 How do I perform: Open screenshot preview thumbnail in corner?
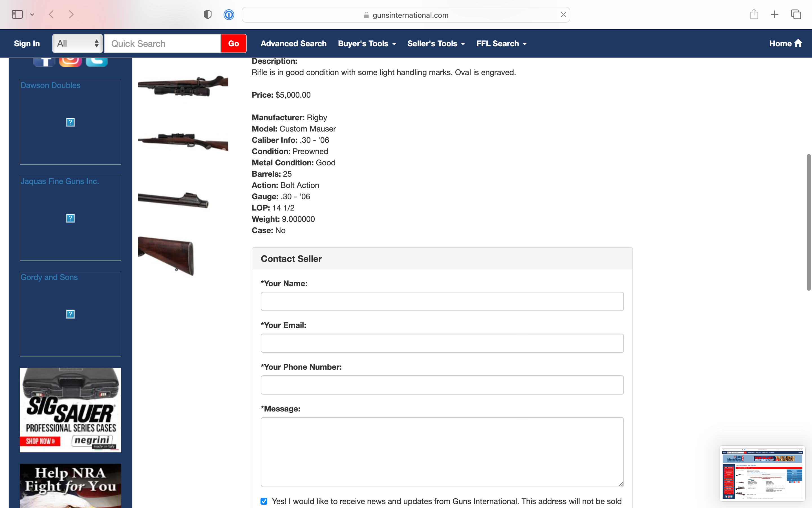pos(762,473)
